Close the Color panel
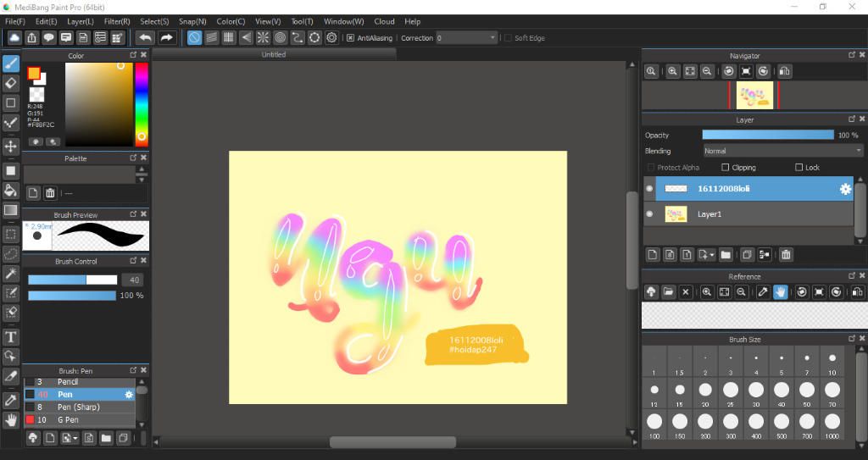868x460 pixels. point(143,55)
